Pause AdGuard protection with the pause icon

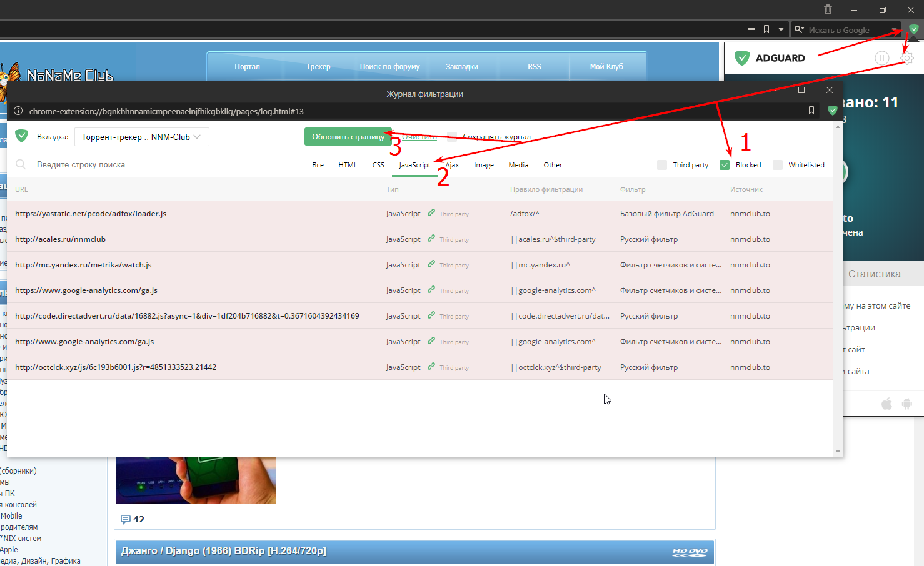[x=882, y=57]
